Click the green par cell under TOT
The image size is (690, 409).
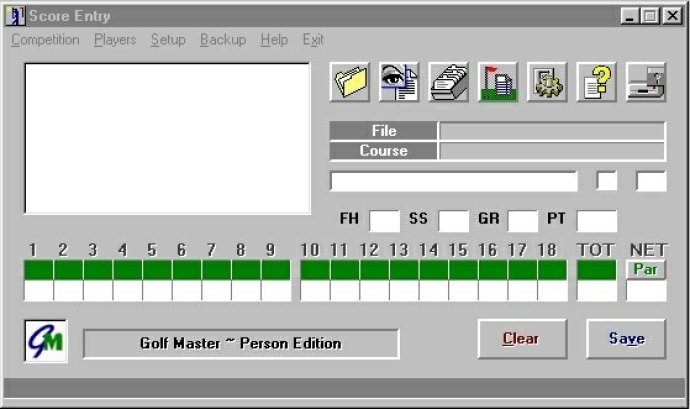(597, 270)
